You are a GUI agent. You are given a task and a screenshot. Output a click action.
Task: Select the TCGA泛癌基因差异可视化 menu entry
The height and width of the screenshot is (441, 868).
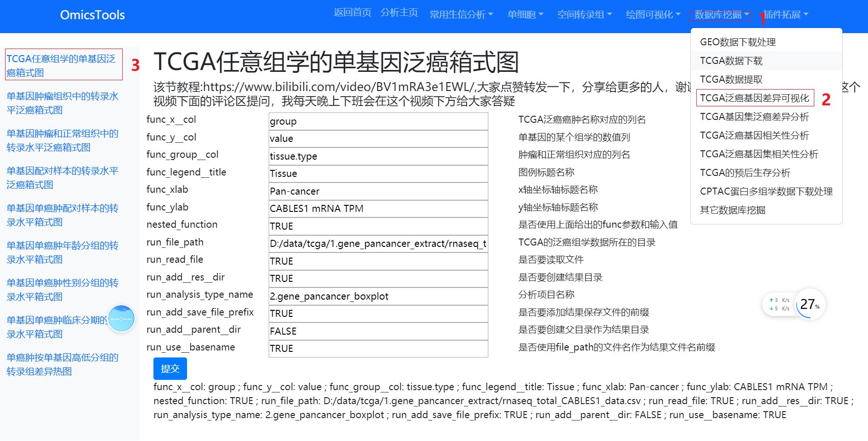click(x=755, y=98)
